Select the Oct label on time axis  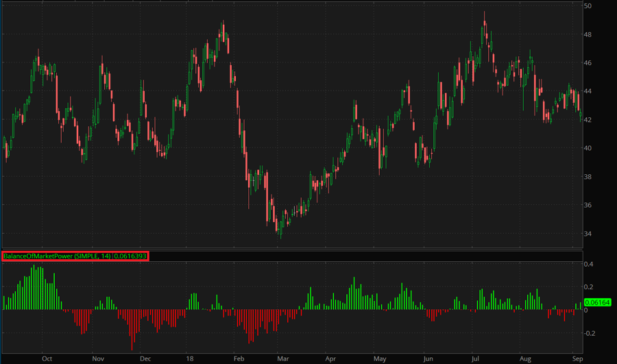(x=47, y=358)
